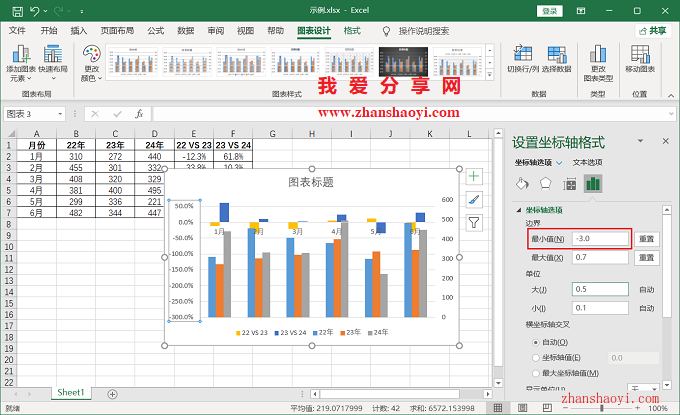680x415 pixels.
Task: Select the first chart style thumbnail
Action: click(132, 62)
